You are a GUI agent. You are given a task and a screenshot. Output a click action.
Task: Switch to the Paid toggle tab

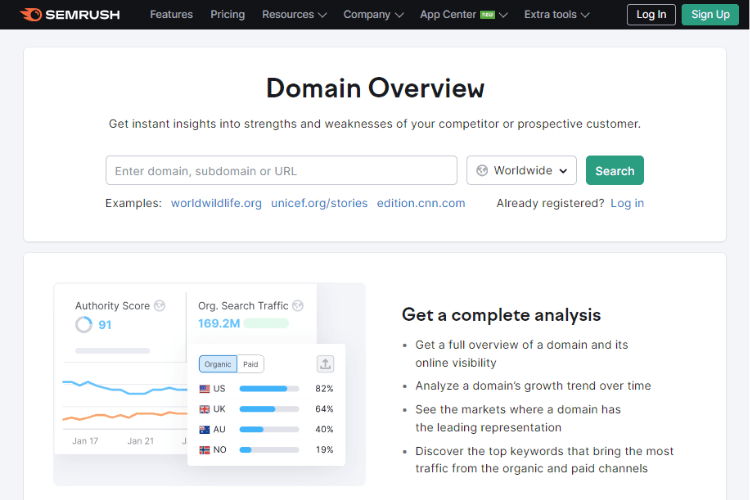(x=251, y=364)
